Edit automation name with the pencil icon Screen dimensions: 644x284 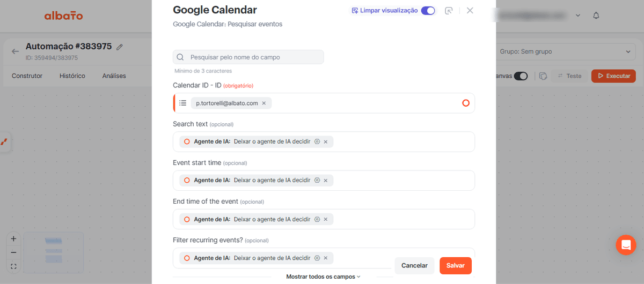pos(120,47)
